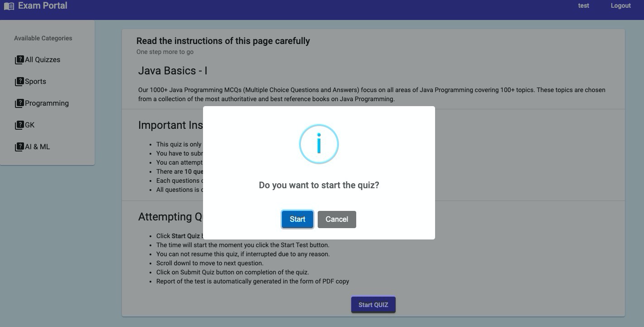Click the quiz icon beside GK
This screenshot has height=327, width=644.
[19, 124]
